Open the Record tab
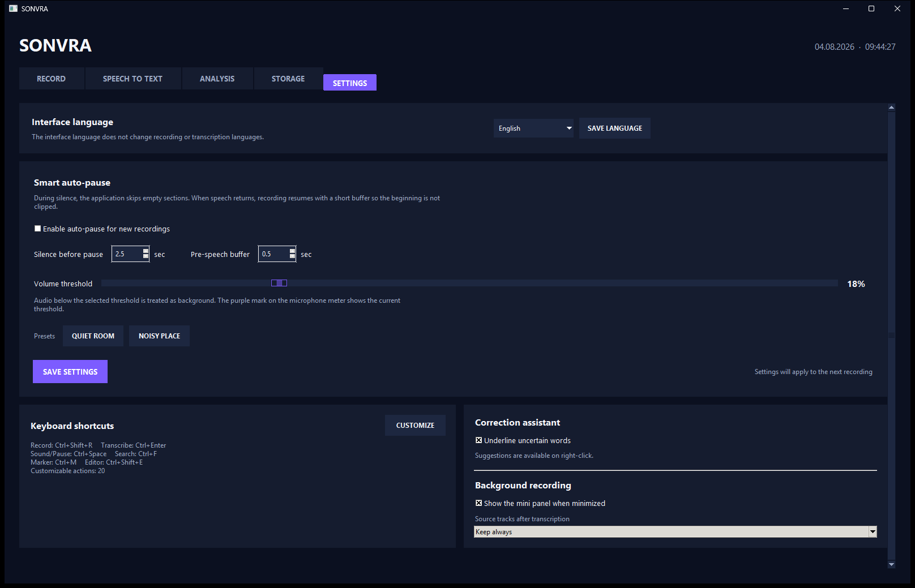This screenshot has width=915, height=588. [52, 79]
